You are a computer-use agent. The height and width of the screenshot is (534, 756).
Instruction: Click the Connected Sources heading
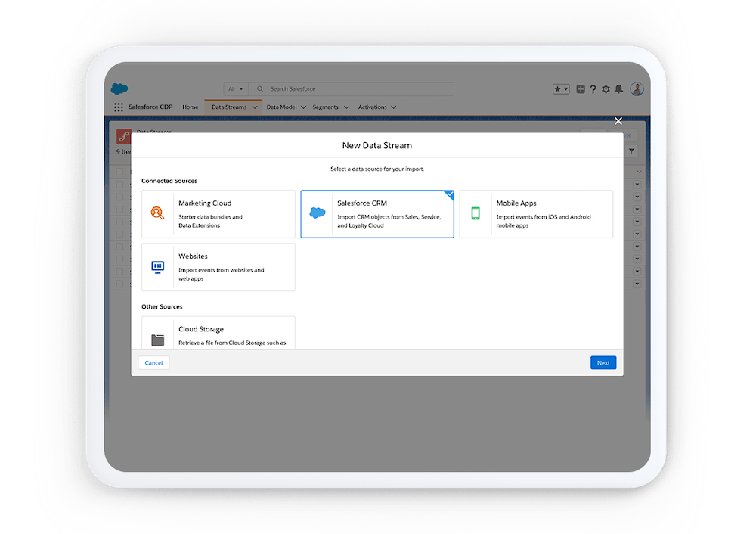pos(169,181)
